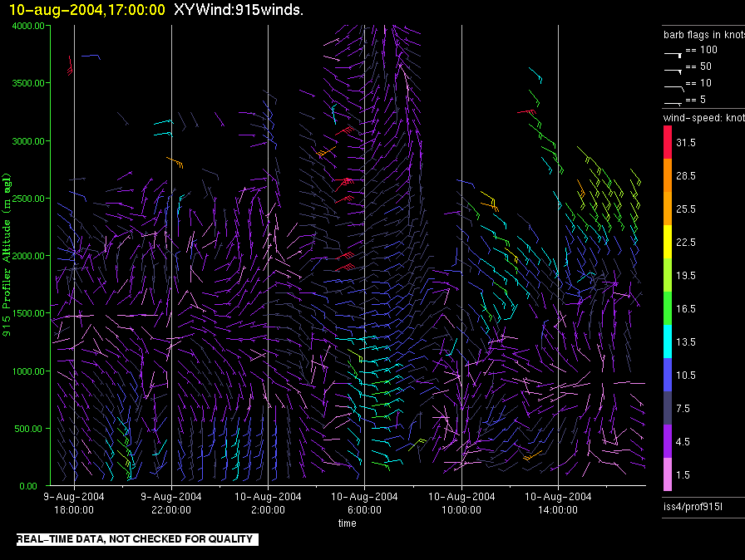This screenshot has height=560, width=745.
Task: Click the pink 1.5 knots color band
Action: [668, 474]
